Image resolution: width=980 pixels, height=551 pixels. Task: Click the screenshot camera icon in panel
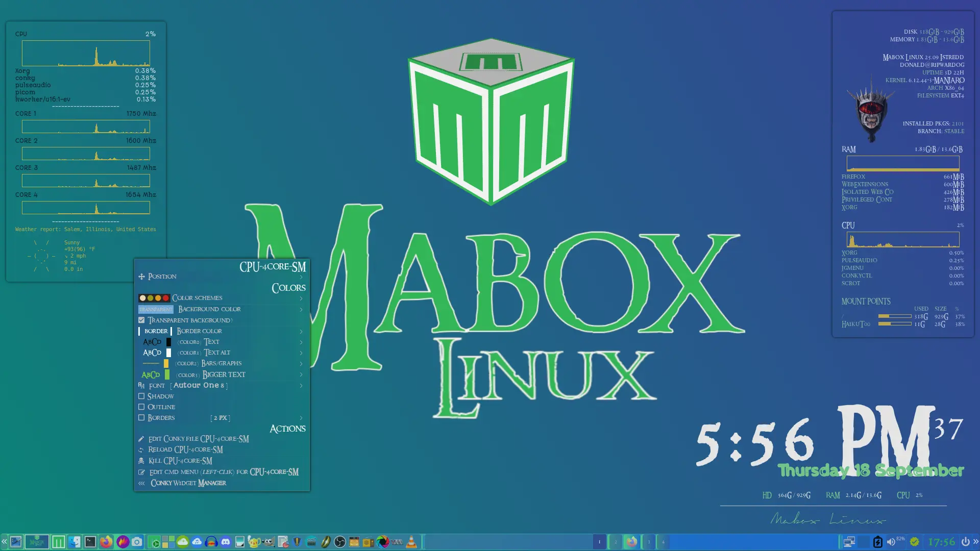(137, 542)
